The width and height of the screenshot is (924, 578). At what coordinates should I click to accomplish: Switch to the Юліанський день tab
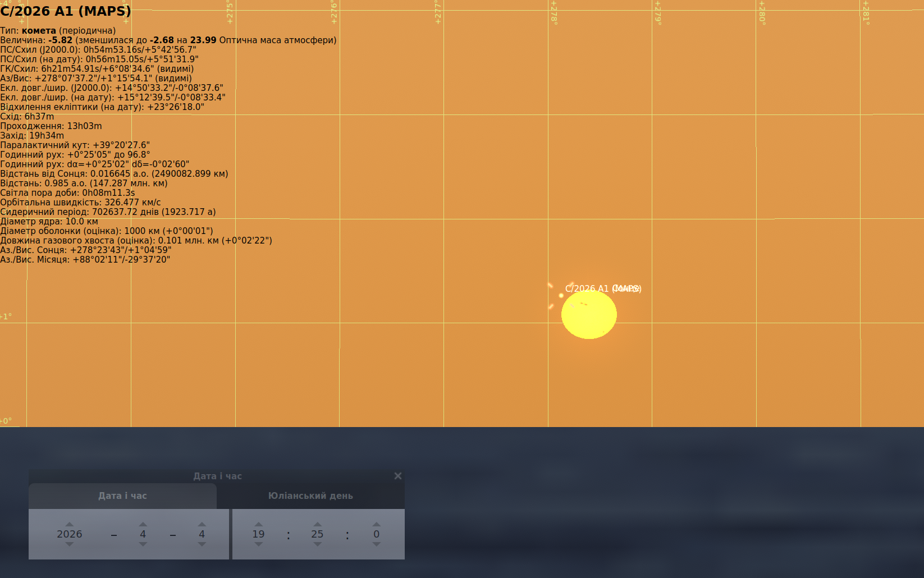(310, 496)
